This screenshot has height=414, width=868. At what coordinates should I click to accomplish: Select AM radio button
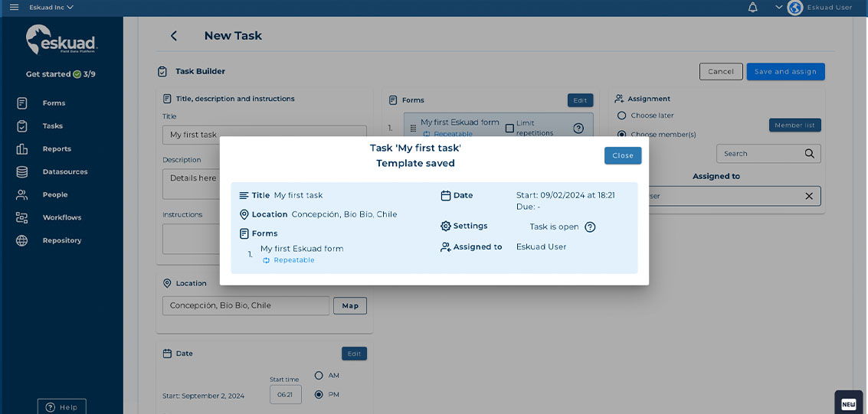coord(319,376)
